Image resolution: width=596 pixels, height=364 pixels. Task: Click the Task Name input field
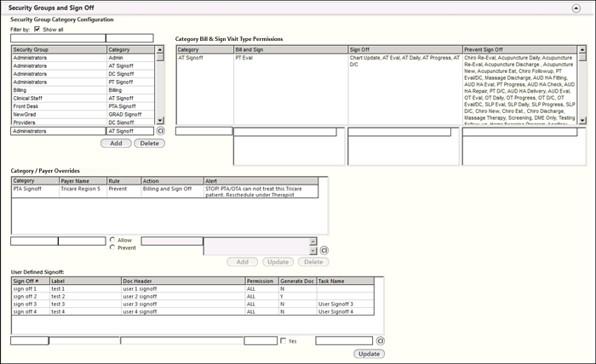point(344,341)
